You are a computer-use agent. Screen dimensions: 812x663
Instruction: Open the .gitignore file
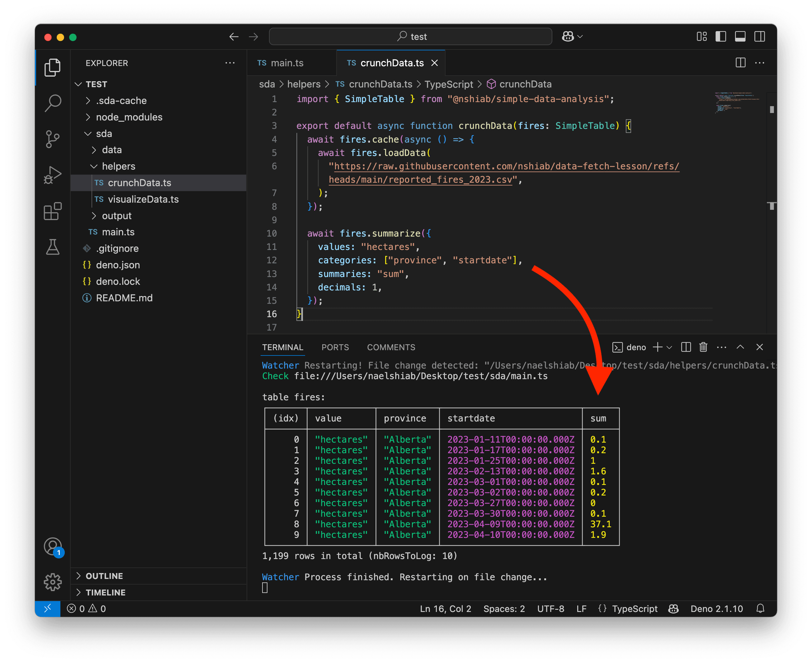(158, 248)
